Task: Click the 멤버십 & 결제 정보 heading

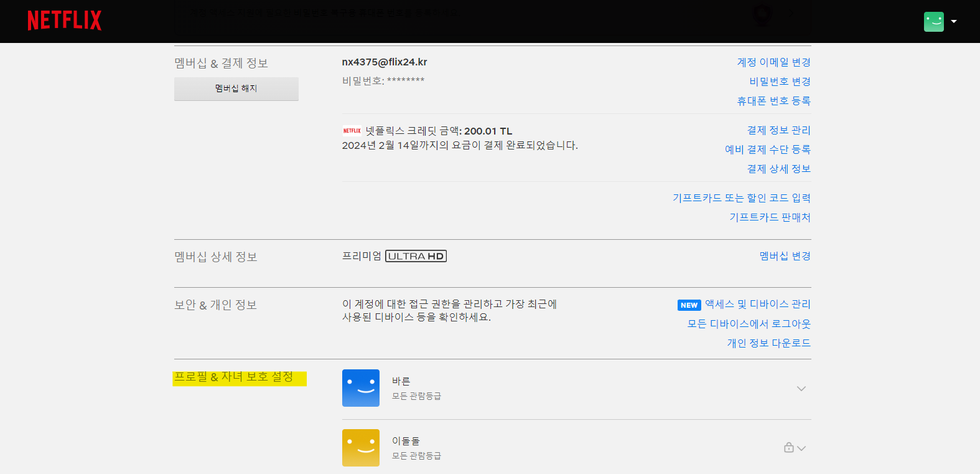Action: pos(221,63)
